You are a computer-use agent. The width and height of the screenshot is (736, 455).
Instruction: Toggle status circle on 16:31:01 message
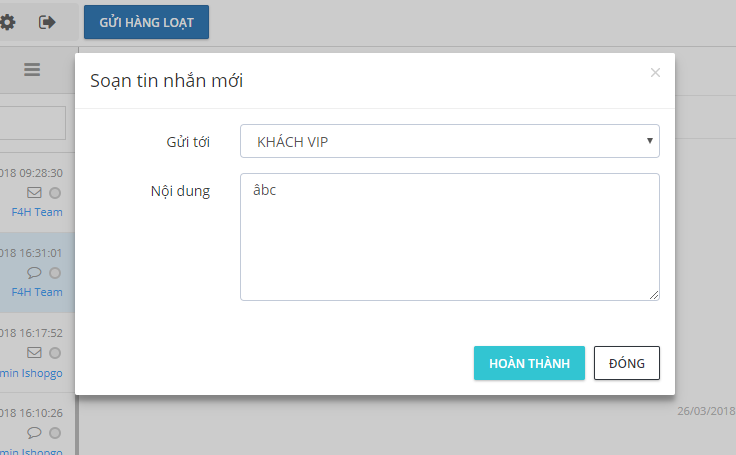(55, 272)
